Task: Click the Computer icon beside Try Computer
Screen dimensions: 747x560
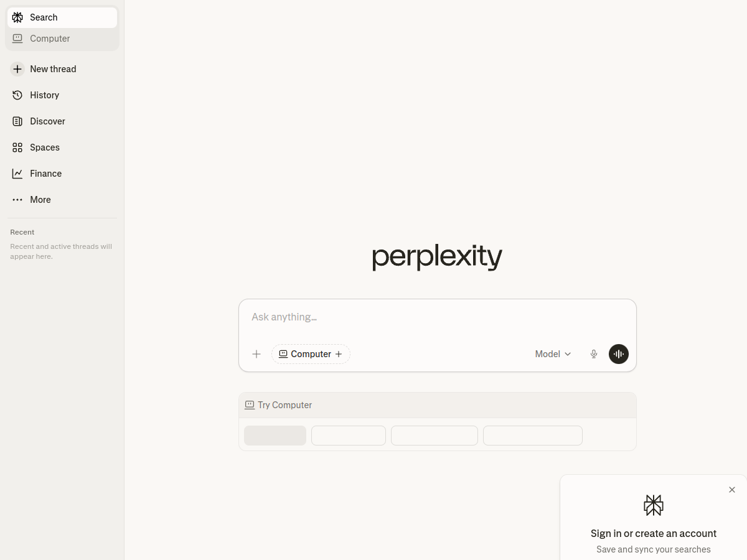Action: tap(249, 404)
